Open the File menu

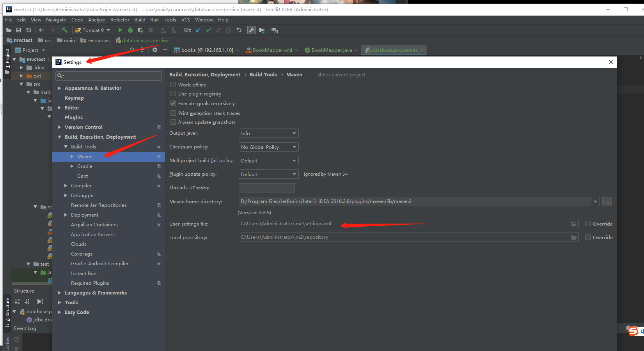pyautogui.click(x=9, y=19)
